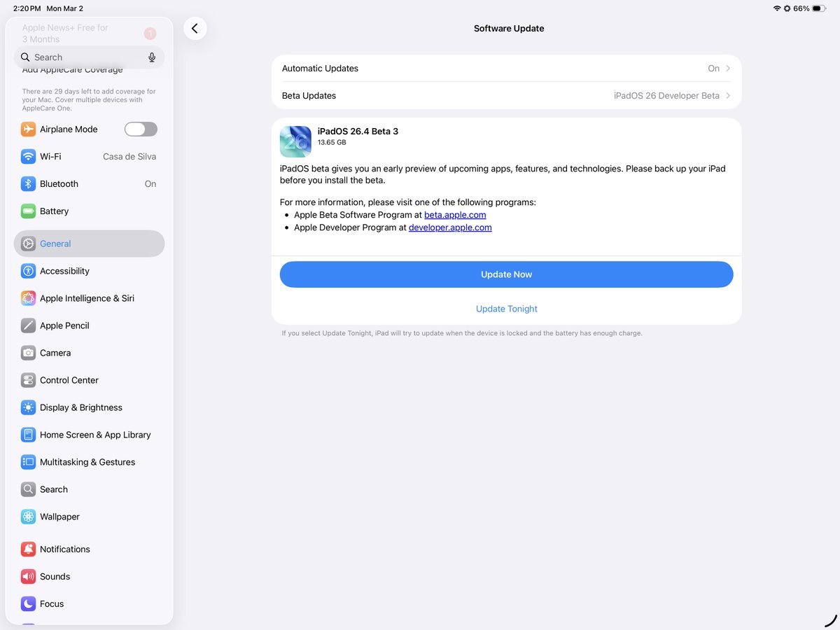This screenshot has width=840, height=630.
Task: Tap Update Tonight
Action: (507, 309)
